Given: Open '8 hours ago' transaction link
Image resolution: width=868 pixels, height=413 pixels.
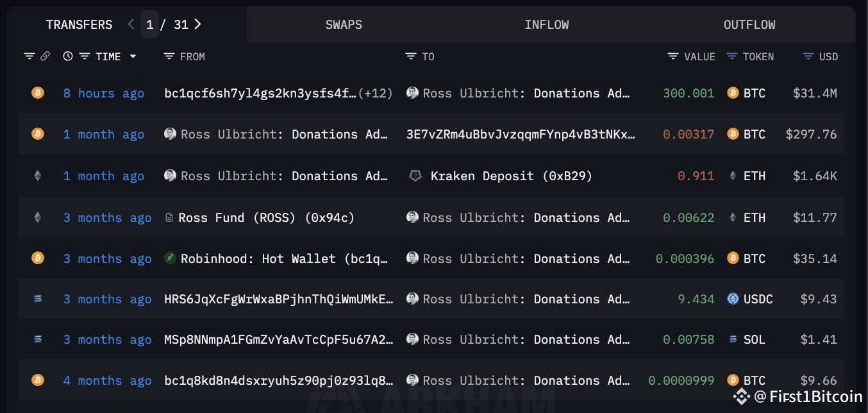Looking at the screenshot, I should pyautogui.click(x=103, y=93).
